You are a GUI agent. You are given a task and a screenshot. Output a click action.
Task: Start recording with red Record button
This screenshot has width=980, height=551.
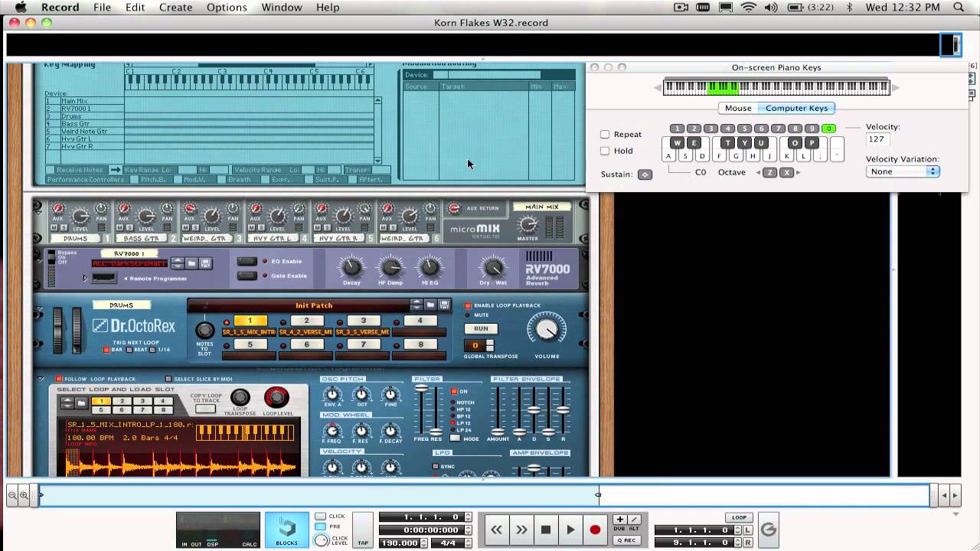pyautogui.click(x=595, y=530)
